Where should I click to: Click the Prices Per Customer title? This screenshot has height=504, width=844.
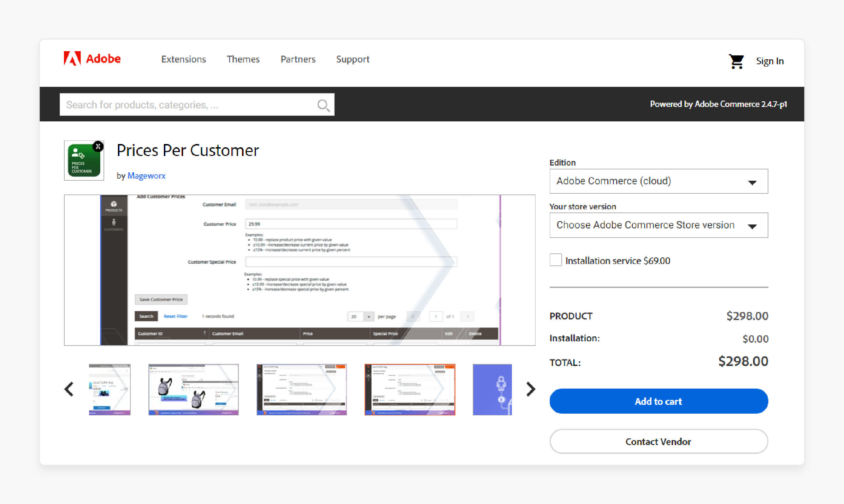coord(188,150)
